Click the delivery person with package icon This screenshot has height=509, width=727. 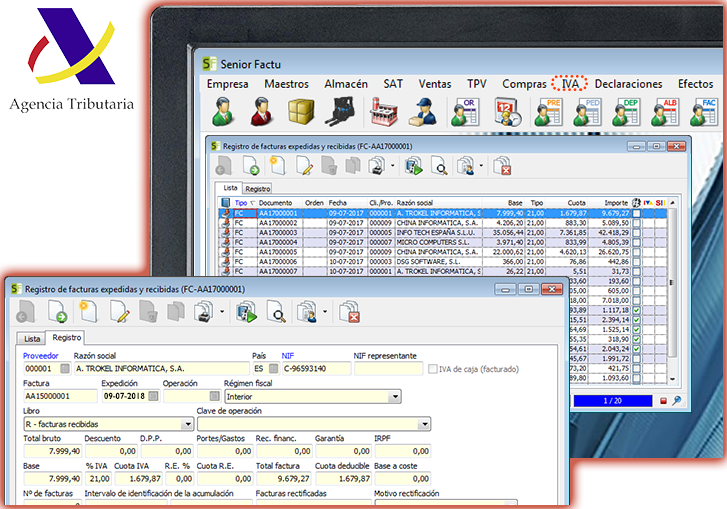423,112
